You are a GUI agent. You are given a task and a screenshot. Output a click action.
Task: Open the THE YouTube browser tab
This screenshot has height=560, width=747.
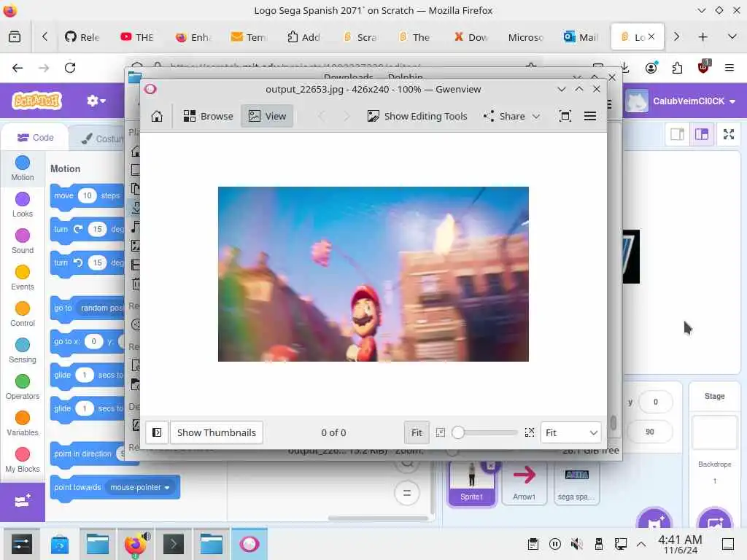(x=137, y=37)
